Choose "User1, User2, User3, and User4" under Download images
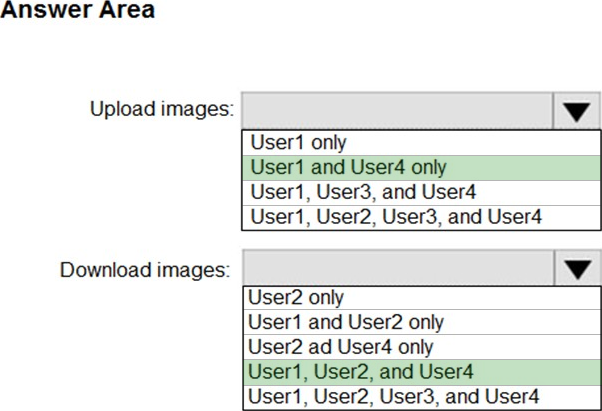 394,397
